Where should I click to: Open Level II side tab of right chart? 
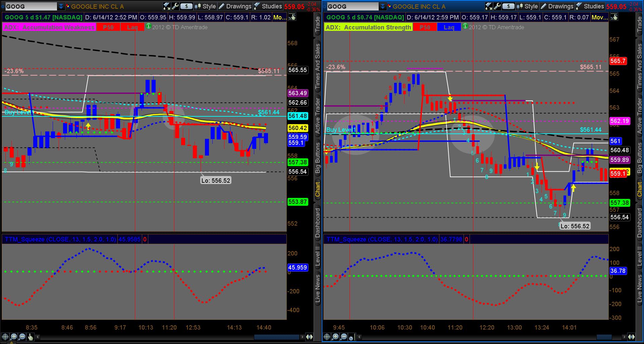(639, 256)
